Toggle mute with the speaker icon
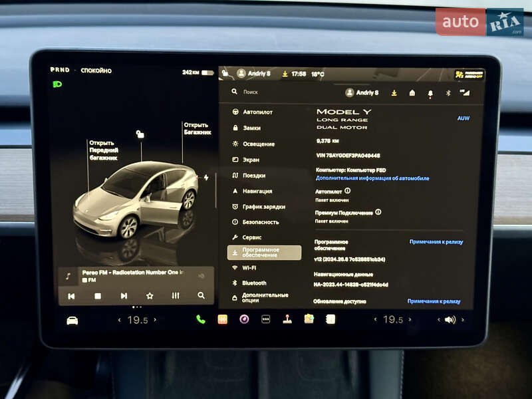532x399 pixels. (450, 320)
